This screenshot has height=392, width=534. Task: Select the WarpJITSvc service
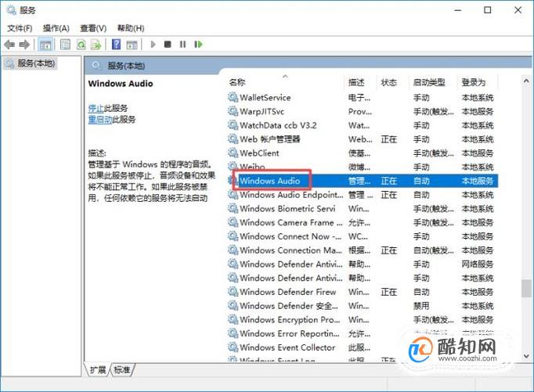point(363,112)
